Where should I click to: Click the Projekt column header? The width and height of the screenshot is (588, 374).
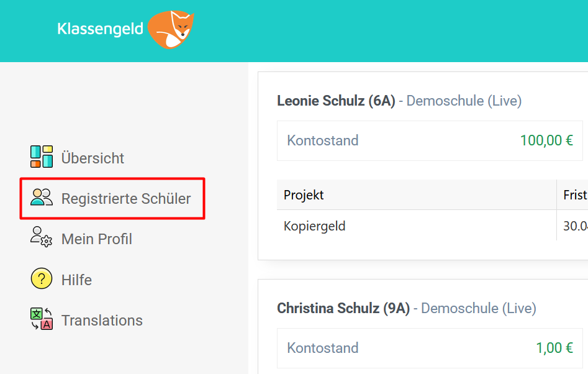point(304,195)
